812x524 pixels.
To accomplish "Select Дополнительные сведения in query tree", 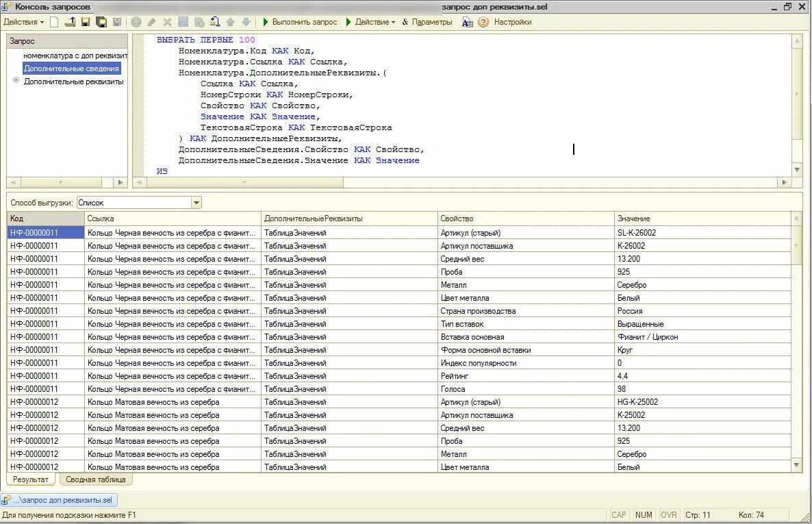I will (71, 68).
